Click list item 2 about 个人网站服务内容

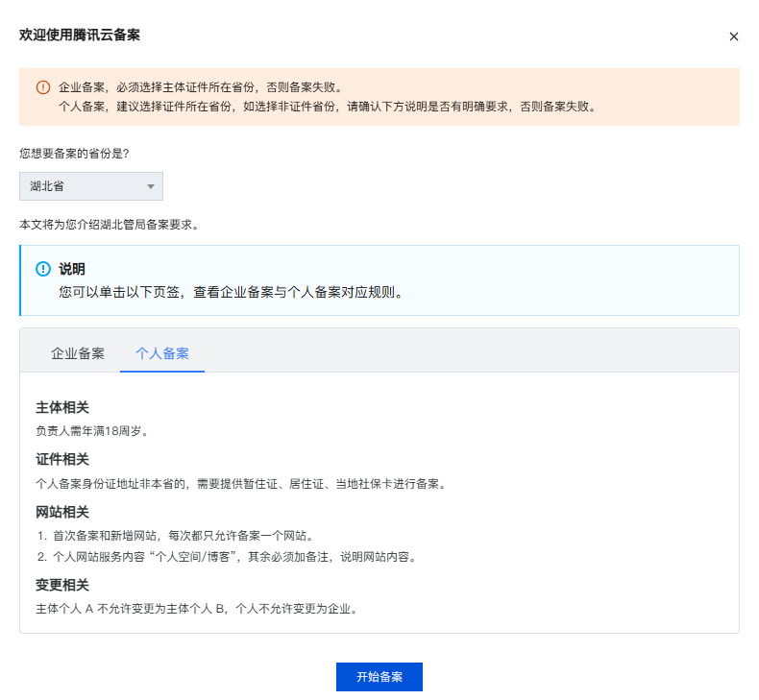(228, 557)
